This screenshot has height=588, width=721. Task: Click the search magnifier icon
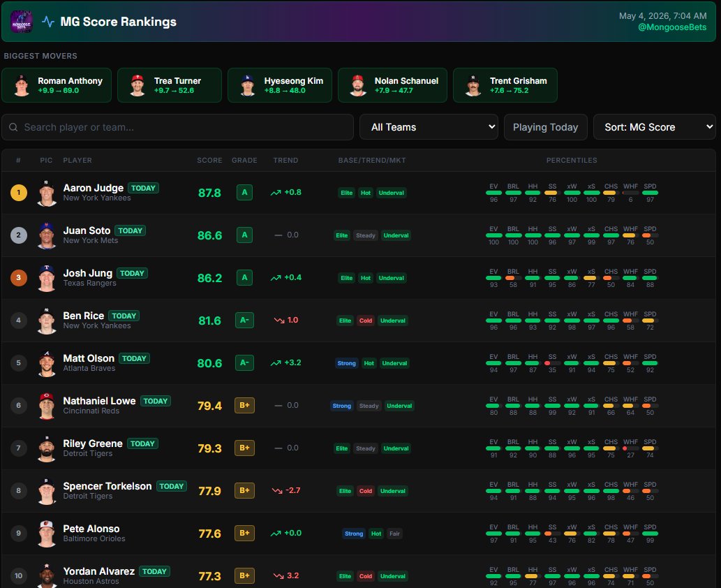(13, 127)
